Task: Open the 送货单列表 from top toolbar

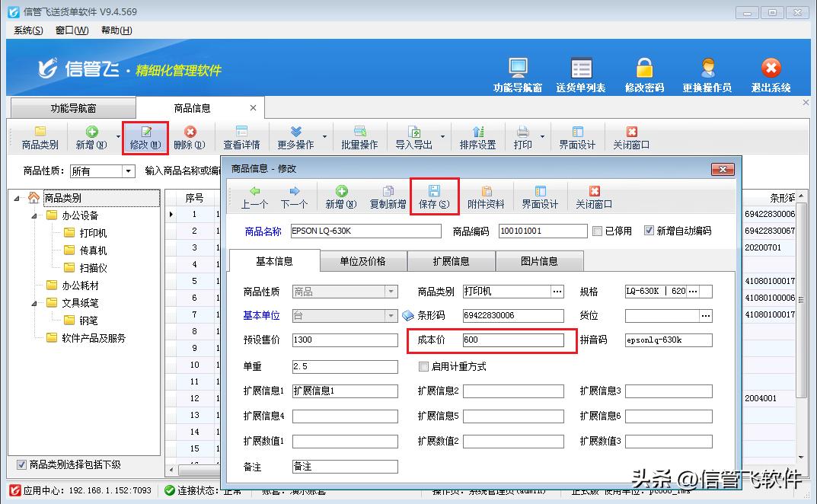Action: point(581,74)
